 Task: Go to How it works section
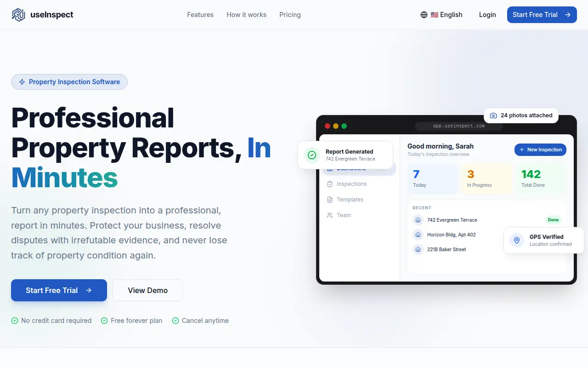pyautogui.click(x=247, y=15)
